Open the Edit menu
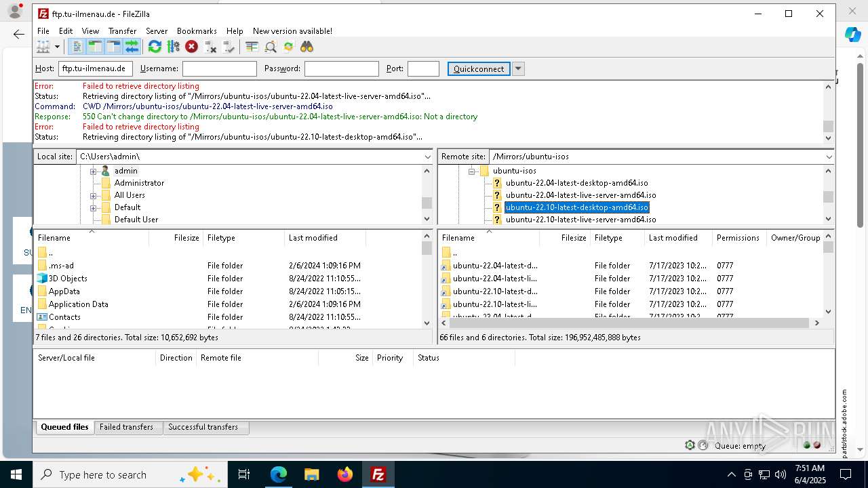Image resolution: width=868 pixels, height=488 pixels. 66,31
